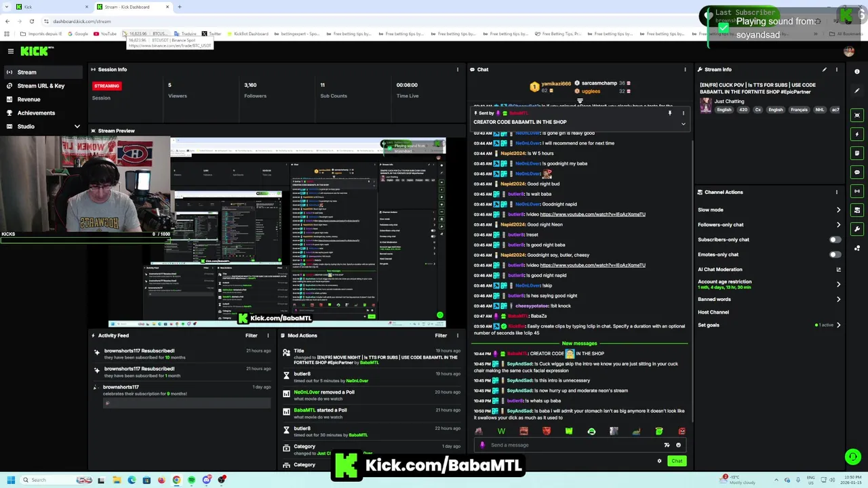Expand Banned words settings
The image size is (868, 488).
[838, 299]
